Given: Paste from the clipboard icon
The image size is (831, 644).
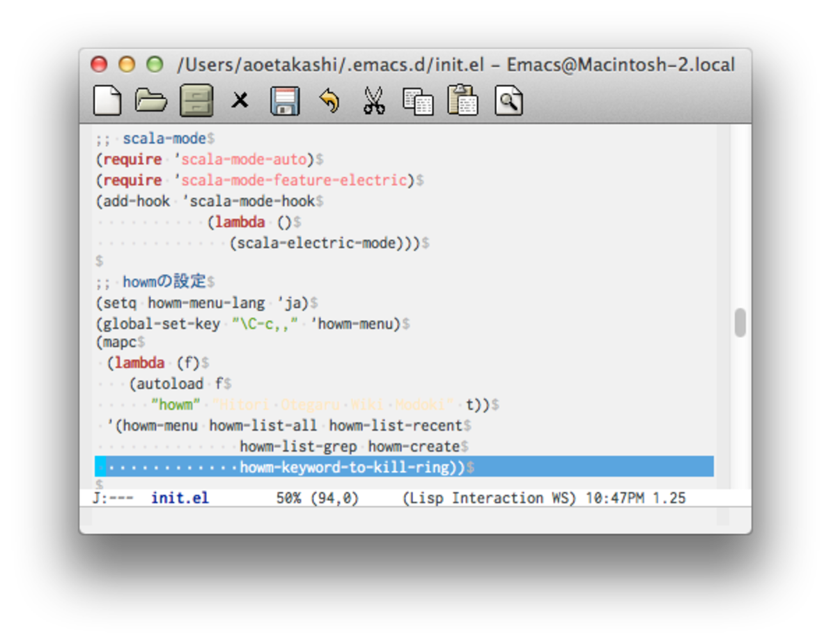Looking at the screenshot, I should click(x=463, y=100).
